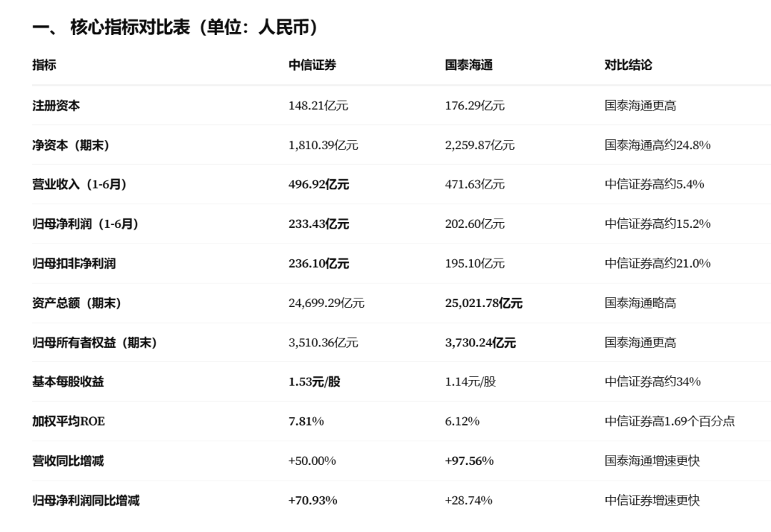Click the bold 496.92亿元 revenue value
771x532 pixels.
coord(318,184)
